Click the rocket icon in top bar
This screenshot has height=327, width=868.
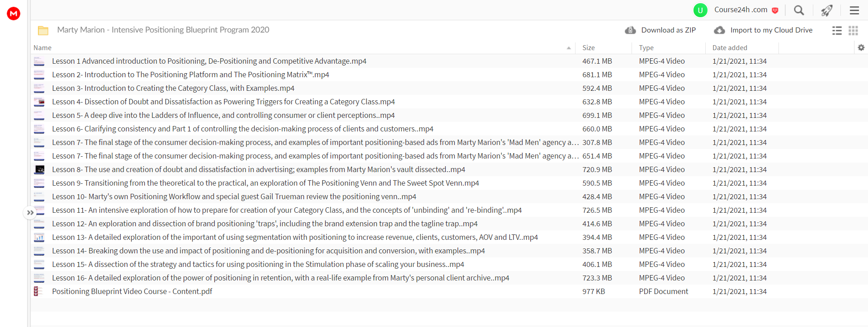827,10
